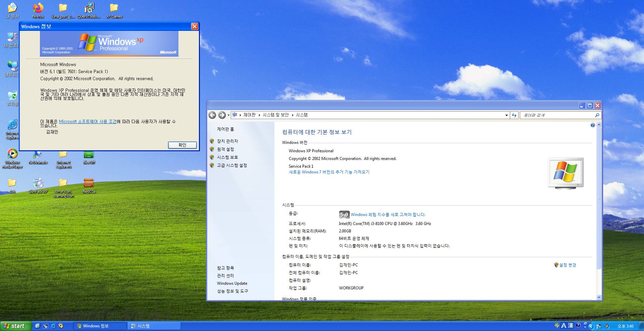Open the language bar options dropdown arrow

pyautogui.click(x=585, y=327)
